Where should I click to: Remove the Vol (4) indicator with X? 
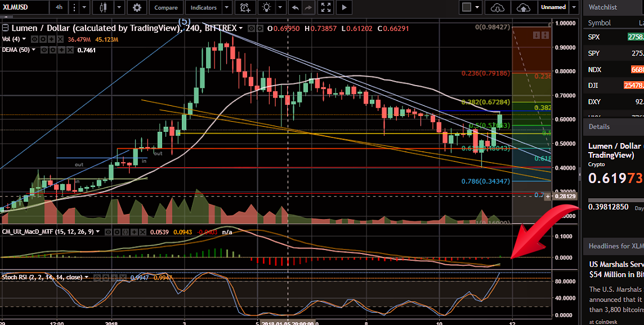click(60, 39)
